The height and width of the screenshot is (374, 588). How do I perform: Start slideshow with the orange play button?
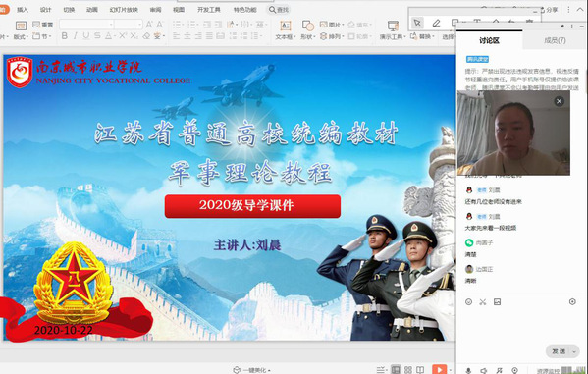[x=439, y=369]
